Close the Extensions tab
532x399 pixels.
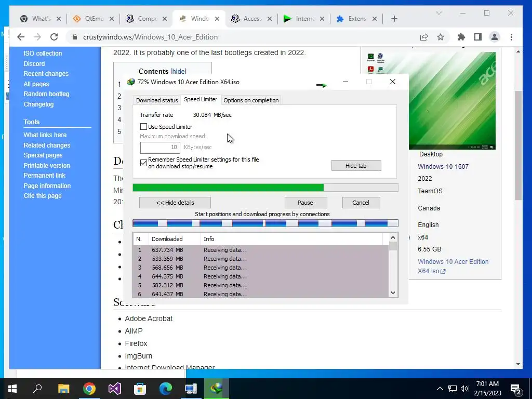click(375, 19)
